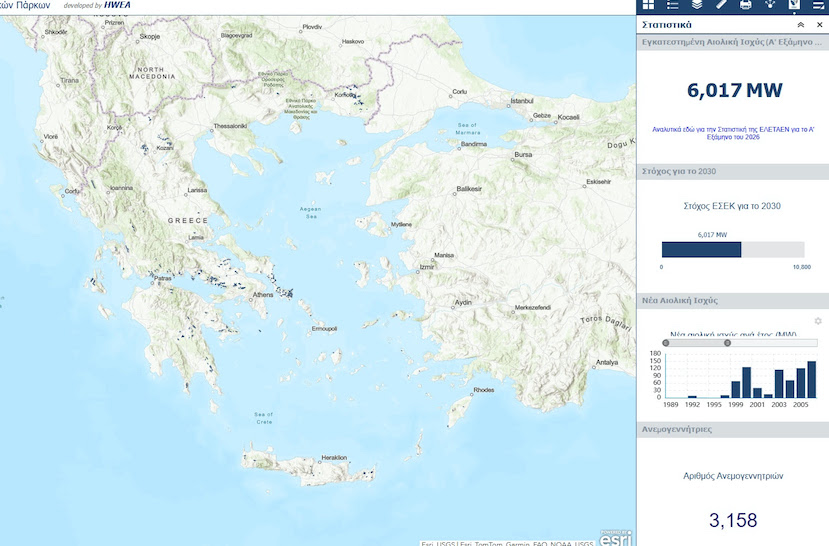Screen dimensions: 829x546
Task: Click the Bursa label on the map
Action: click(x=523, y=155)
